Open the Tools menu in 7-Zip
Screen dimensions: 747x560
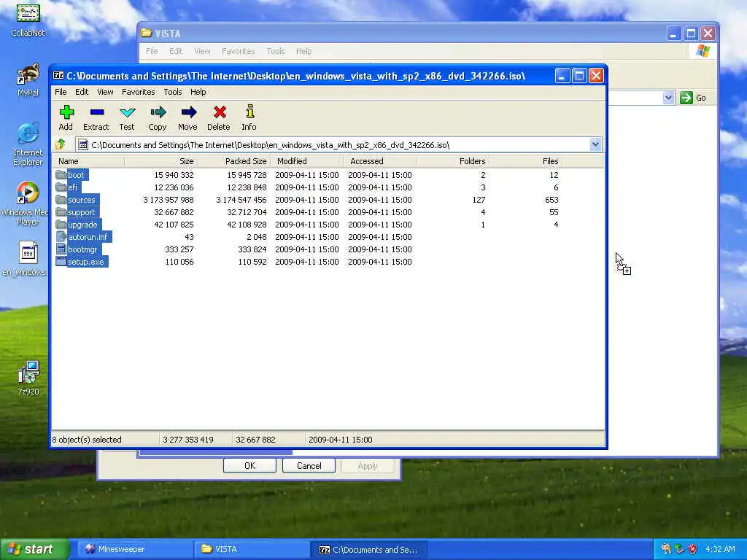[172, 92]
